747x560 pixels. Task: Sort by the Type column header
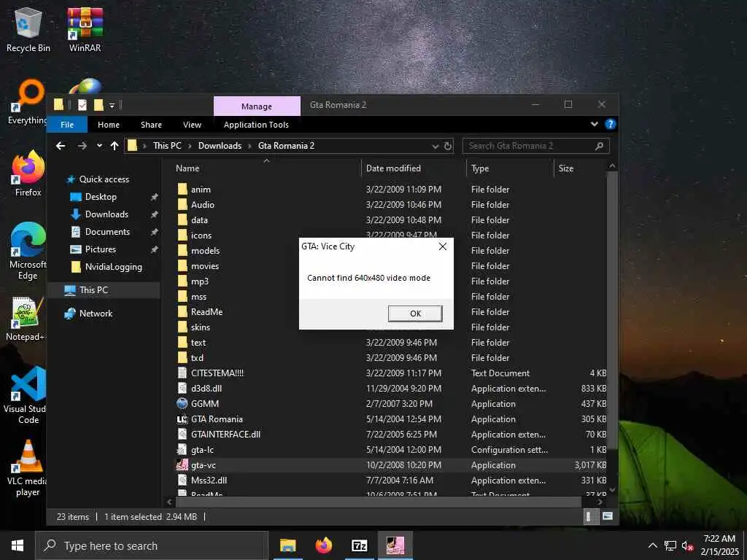click(x=480, y=168)
